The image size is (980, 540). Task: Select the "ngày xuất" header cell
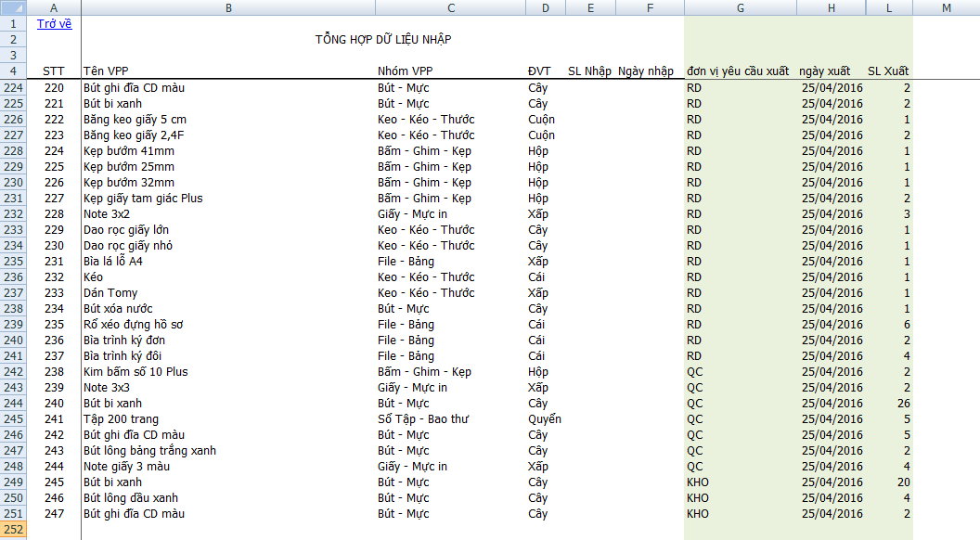pyautogui.click(x=824, y=71)
